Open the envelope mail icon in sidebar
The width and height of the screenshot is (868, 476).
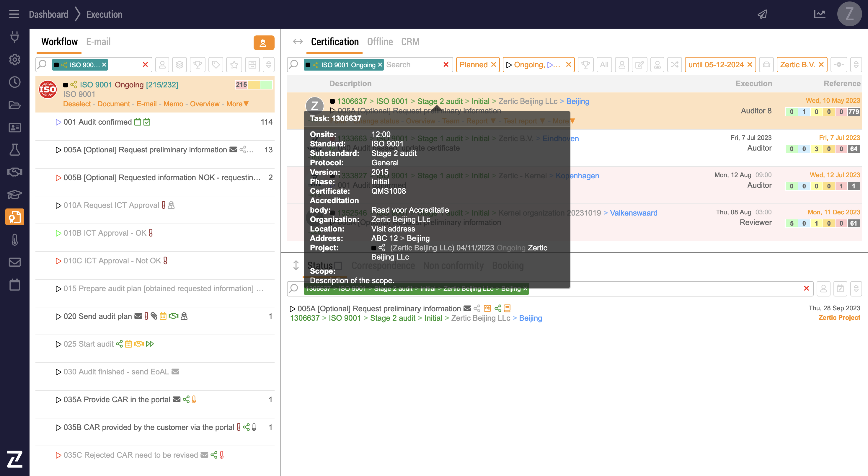14,262
